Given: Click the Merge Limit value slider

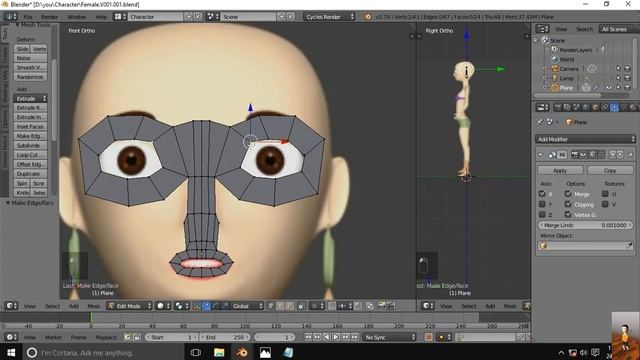Looking at the screenshot, I should 585,225.
